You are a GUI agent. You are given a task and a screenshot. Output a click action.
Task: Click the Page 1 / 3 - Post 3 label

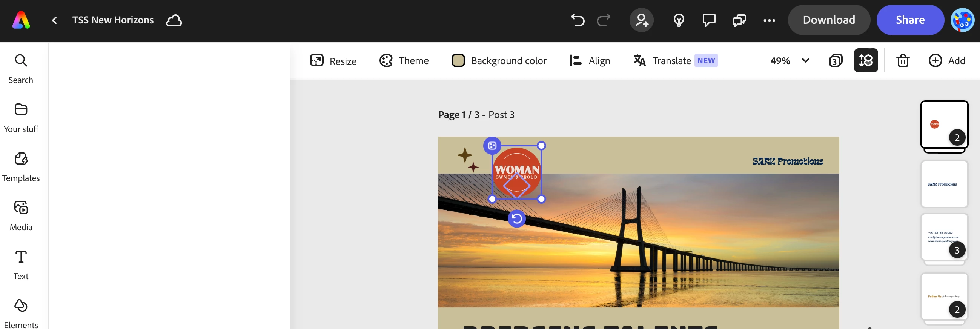point(476,115)
